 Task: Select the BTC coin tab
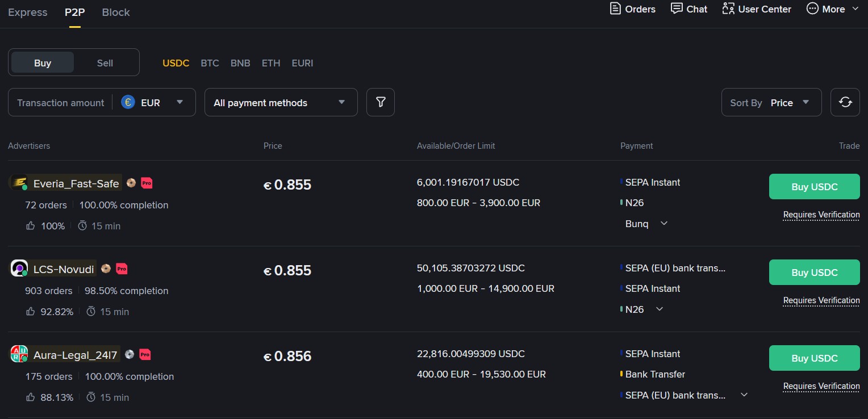coord(210,63)
